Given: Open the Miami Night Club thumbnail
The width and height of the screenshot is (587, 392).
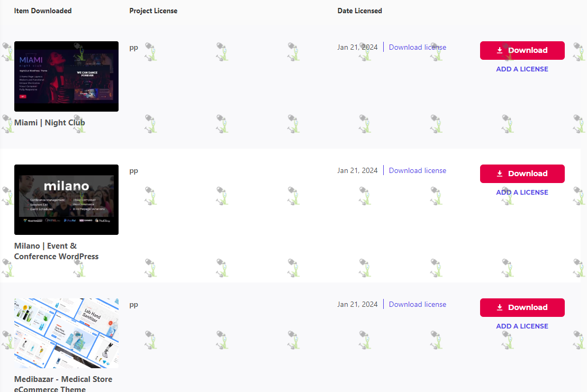Looking at the screenshot, I should pos(66,76).
